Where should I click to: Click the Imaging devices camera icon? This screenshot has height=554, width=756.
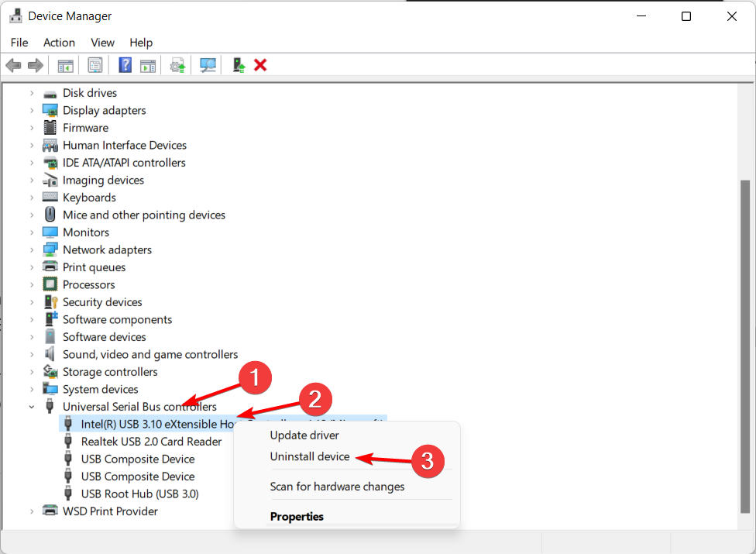click(x=50, y=181)
